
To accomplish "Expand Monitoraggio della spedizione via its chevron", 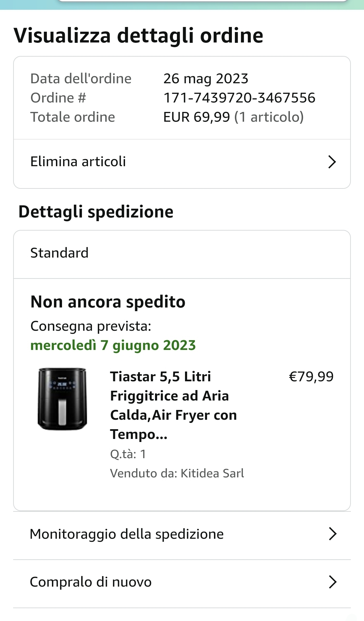I will (x=333, y=534).
